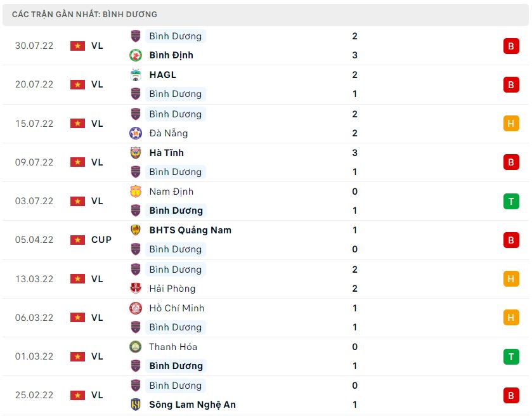Select the Hà Tĩnh team name

pos(166,153)
